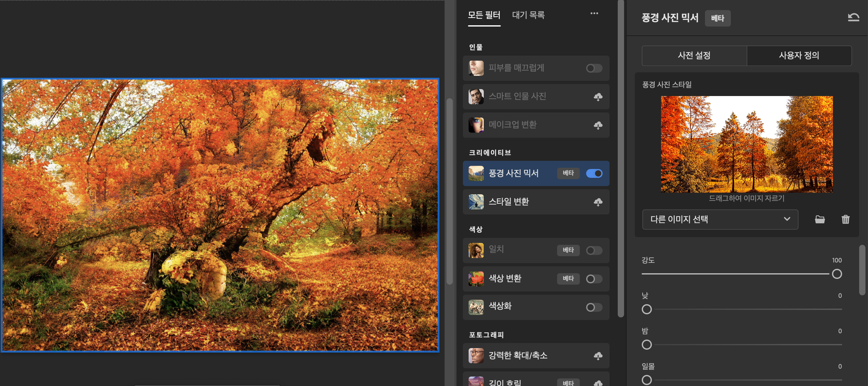Click the cloud download icon for 스타일 변환
This screenshot has width=868, height=386.
pos(598,202)
